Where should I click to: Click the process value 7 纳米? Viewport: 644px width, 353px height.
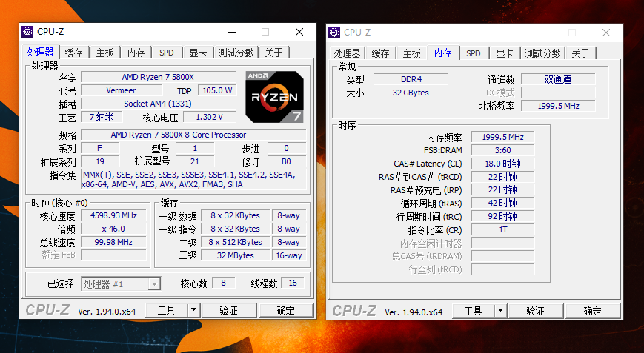coord(102,117)
